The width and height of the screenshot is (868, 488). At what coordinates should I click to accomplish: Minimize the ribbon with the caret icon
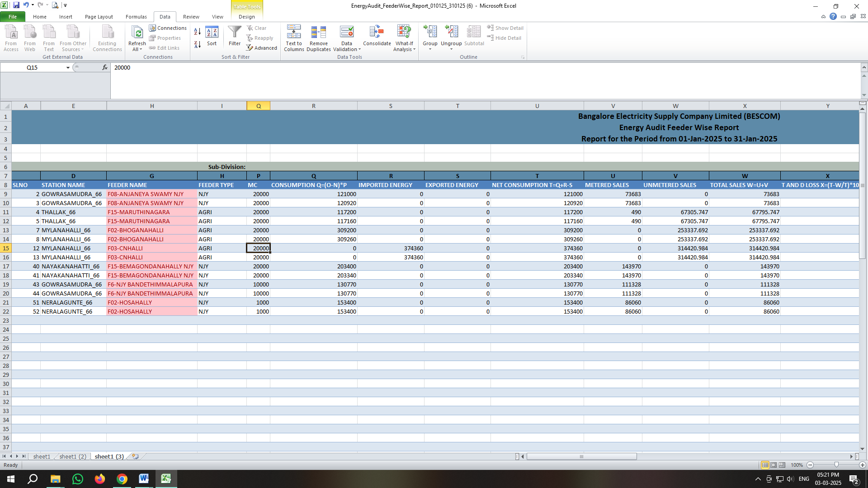click(x=823, y=17)
